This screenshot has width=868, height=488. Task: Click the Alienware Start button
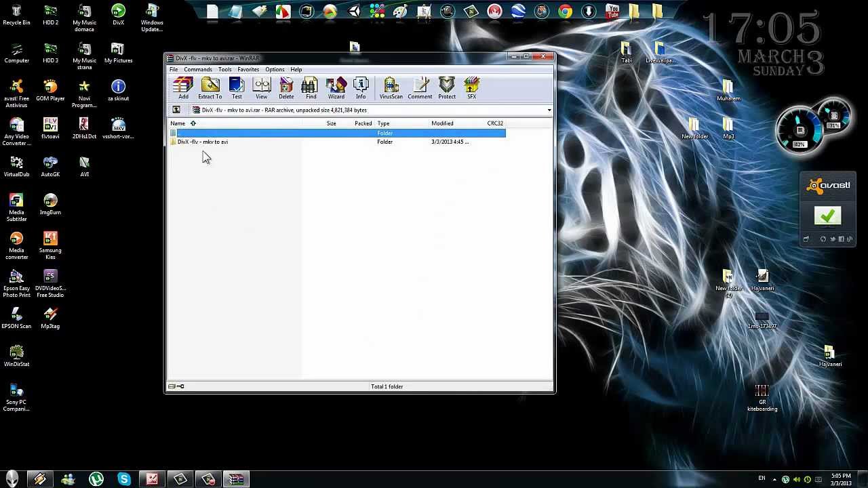tap(12, 479)
